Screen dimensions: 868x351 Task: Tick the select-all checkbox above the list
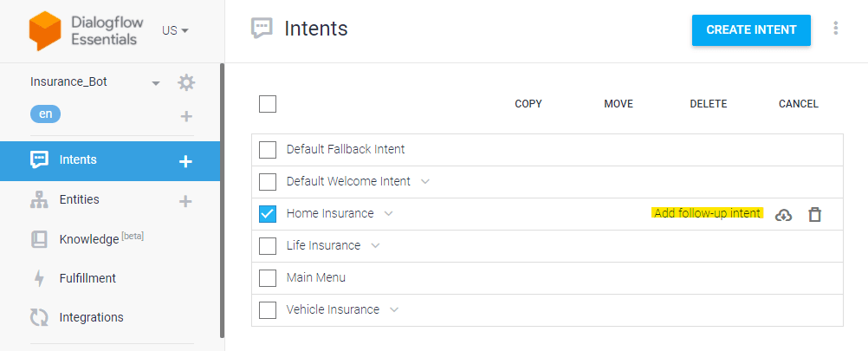[268, 103]
